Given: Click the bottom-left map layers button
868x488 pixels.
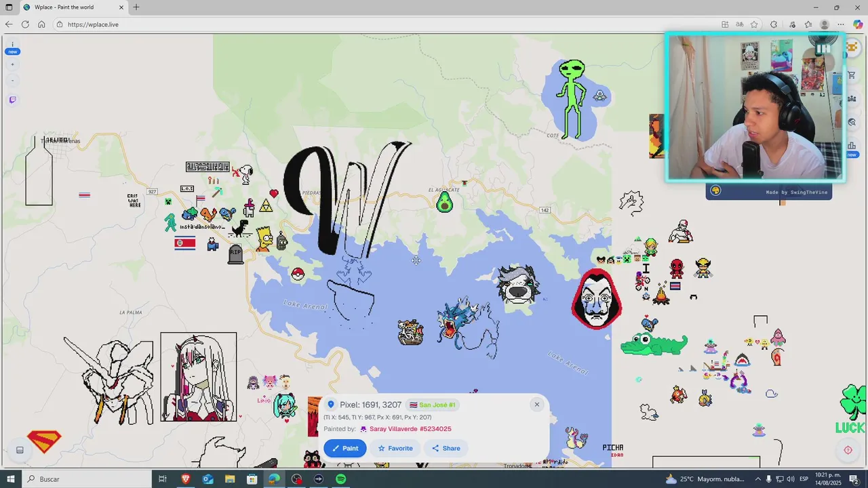Looking at the screenshot, I should tap(20, 450).
